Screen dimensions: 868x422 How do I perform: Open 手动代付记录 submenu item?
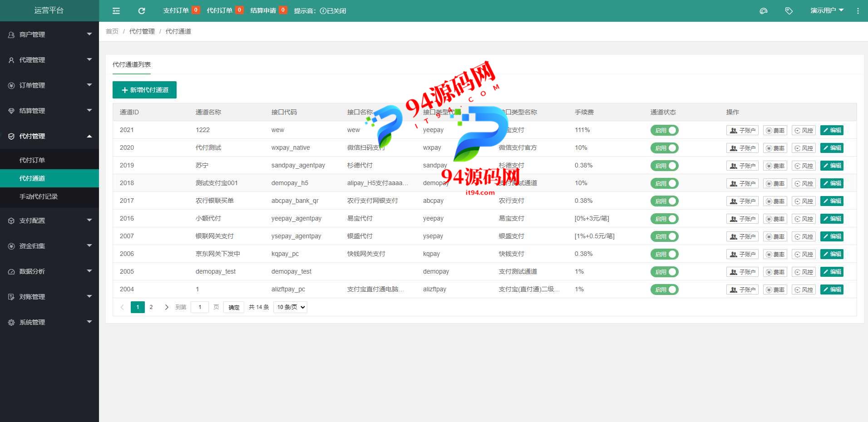tap(49, 196)
